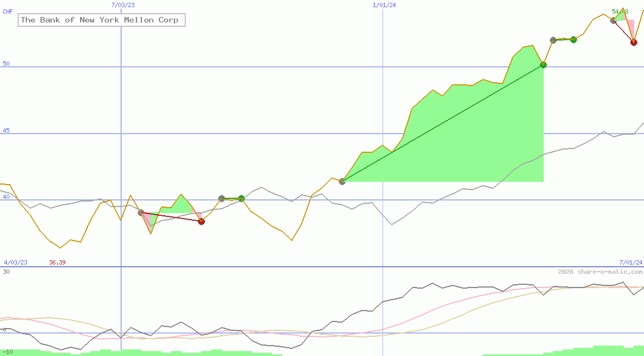Click the red loss marker after July 2023
The width and height of the screenshot is (644, 356).
pos(201,221)
